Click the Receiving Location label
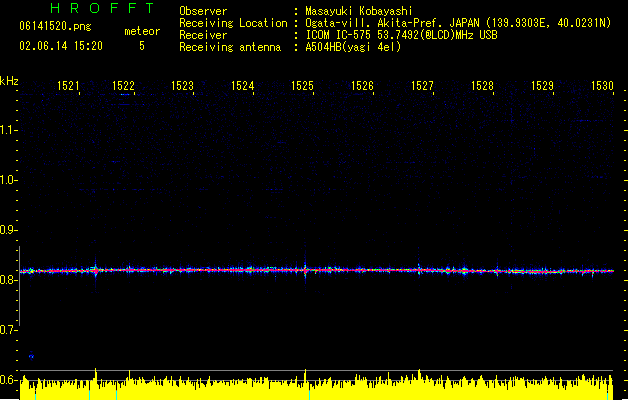The image size is (629, 400). pyautogui.click(x=233, y=23)
